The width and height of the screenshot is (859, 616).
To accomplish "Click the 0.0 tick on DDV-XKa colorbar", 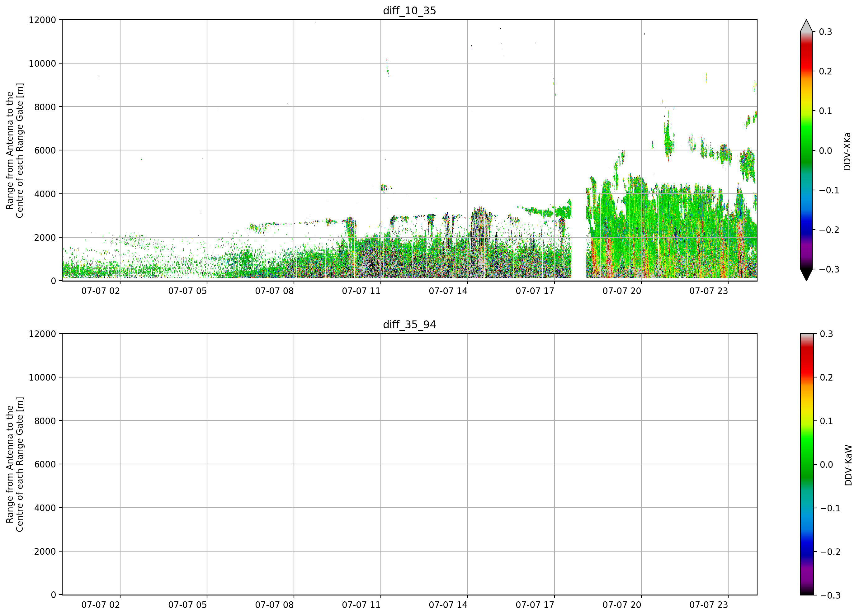I will pos(826,151).
